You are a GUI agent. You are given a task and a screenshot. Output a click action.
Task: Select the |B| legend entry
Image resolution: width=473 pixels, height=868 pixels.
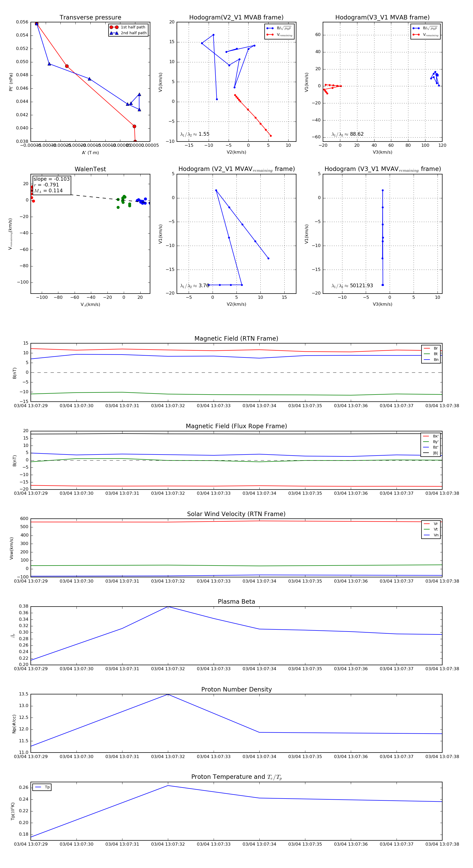pos(431,453)
